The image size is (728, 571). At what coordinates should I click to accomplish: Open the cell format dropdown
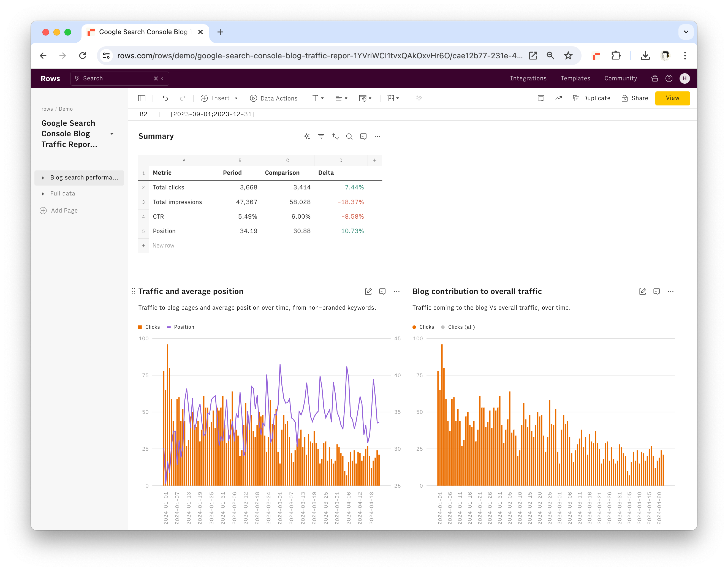365,98
